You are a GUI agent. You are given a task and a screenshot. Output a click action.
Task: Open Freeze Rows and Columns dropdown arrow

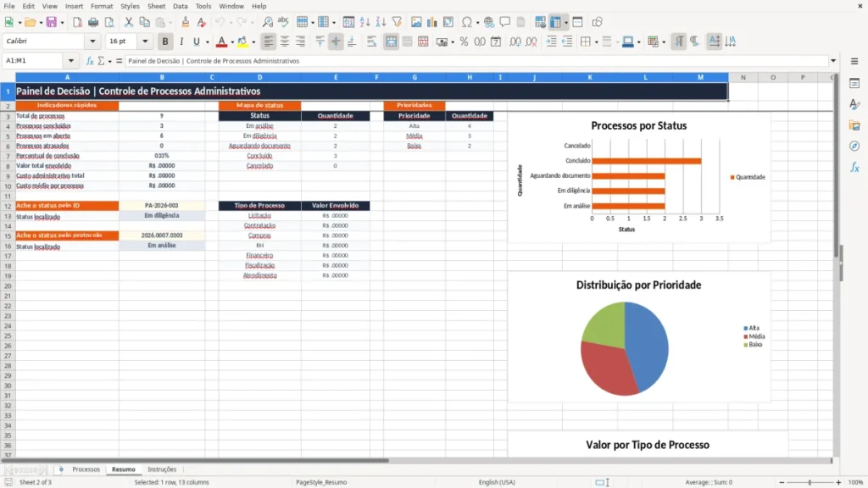565,23
